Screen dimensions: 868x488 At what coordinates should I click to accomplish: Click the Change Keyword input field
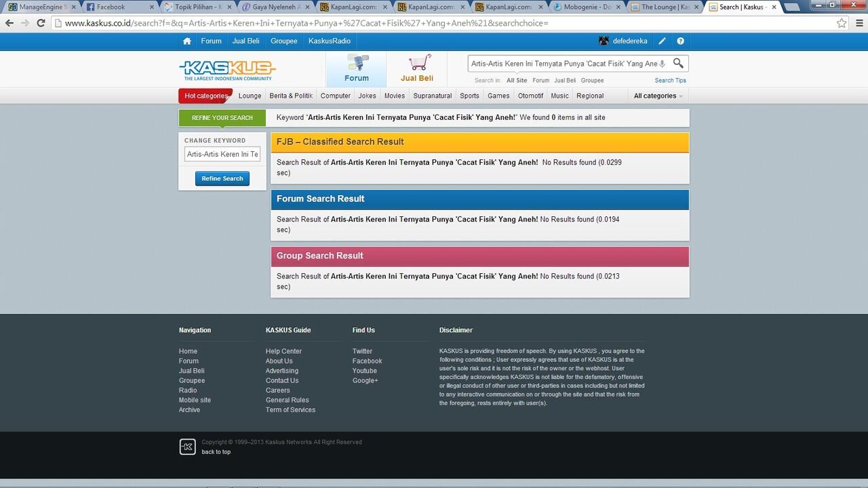tap(222, 154)
